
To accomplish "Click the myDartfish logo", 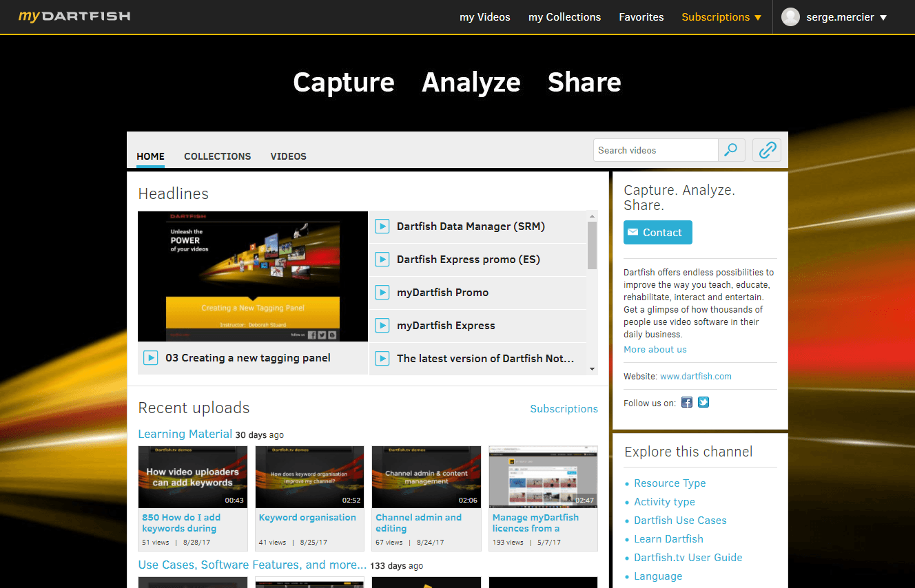I will click(74, 16).
